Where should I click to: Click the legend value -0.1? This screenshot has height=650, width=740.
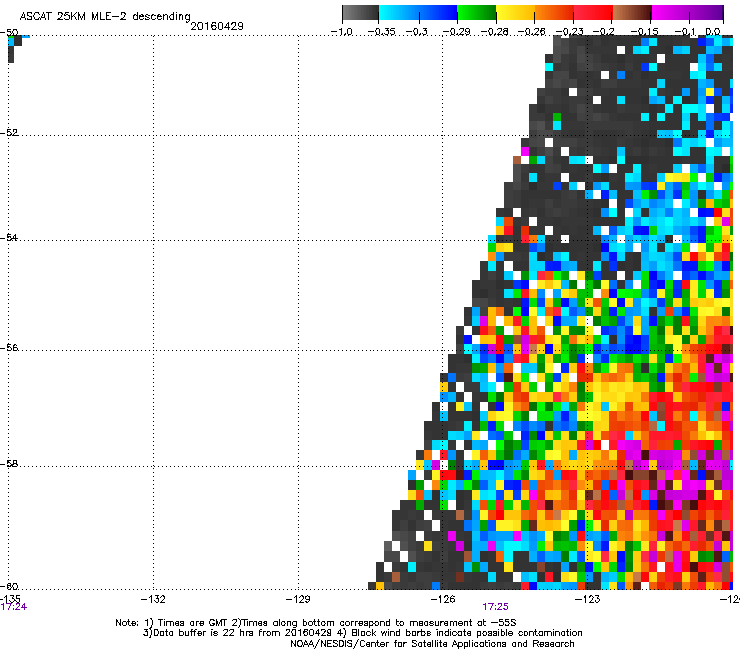685,32
